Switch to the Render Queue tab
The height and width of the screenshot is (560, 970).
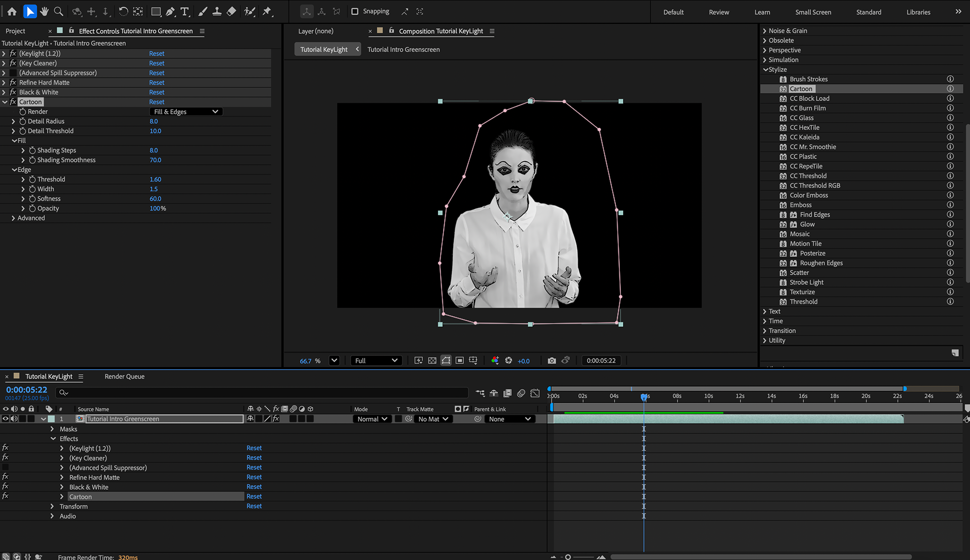point(124,376)
